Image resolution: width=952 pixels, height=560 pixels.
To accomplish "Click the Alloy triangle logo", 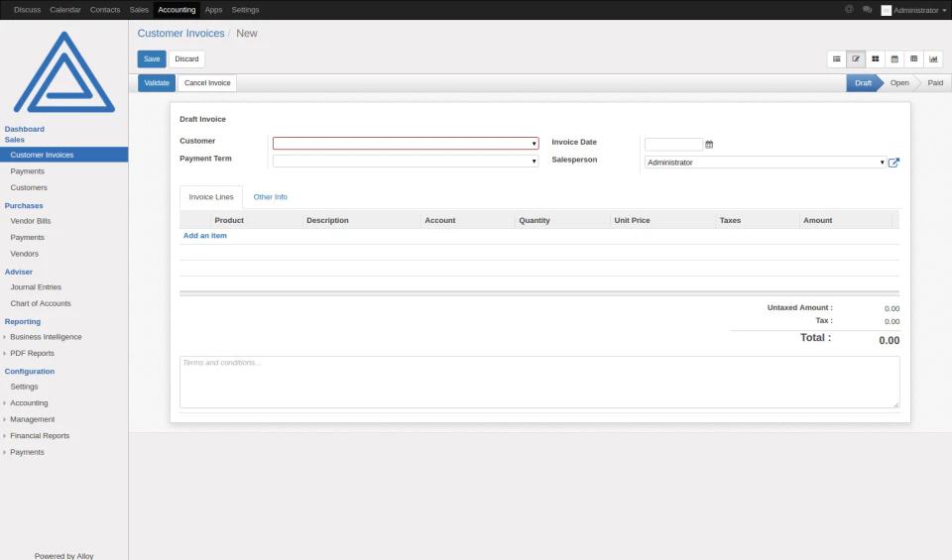I will click(x=64, y=72).
